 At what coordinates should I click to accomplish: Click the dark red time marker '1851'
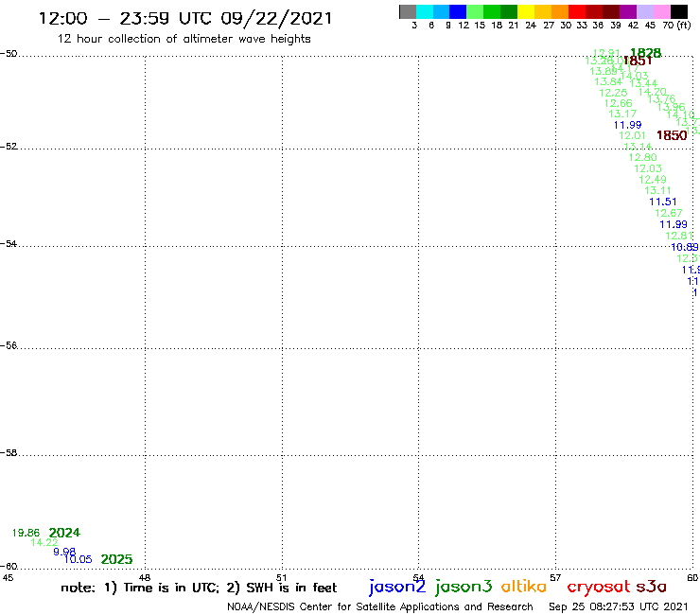(638, 61)
